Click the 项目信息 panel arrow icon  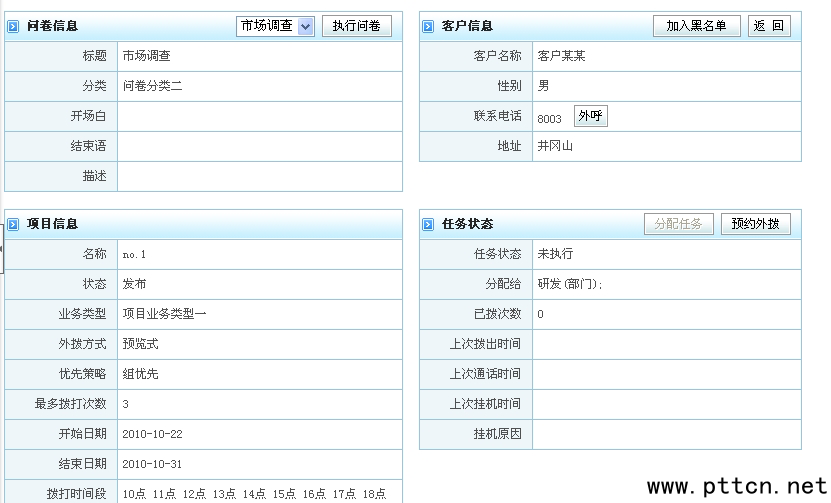pyautogui.click(x=13, y=224)
